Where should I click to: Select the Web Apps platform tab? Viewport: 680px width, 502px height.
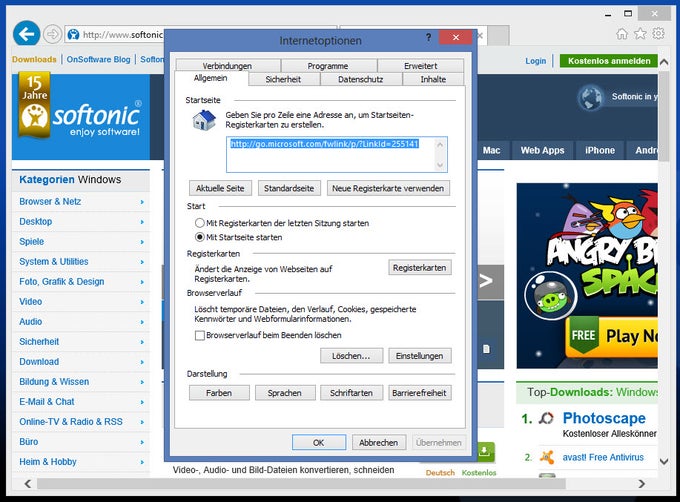coord(543,150)
